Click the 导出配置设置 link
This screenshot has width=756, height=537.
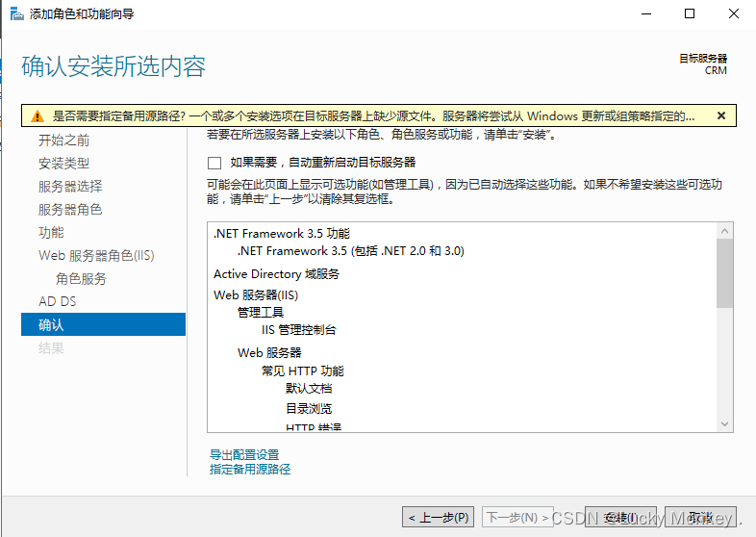coord(244,454)
